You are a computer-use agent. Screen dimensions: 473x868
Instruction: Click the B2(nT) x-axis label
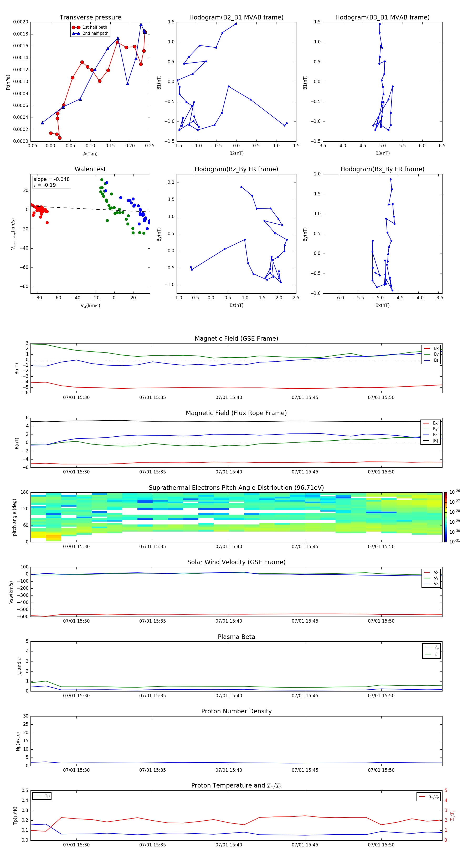236,154
